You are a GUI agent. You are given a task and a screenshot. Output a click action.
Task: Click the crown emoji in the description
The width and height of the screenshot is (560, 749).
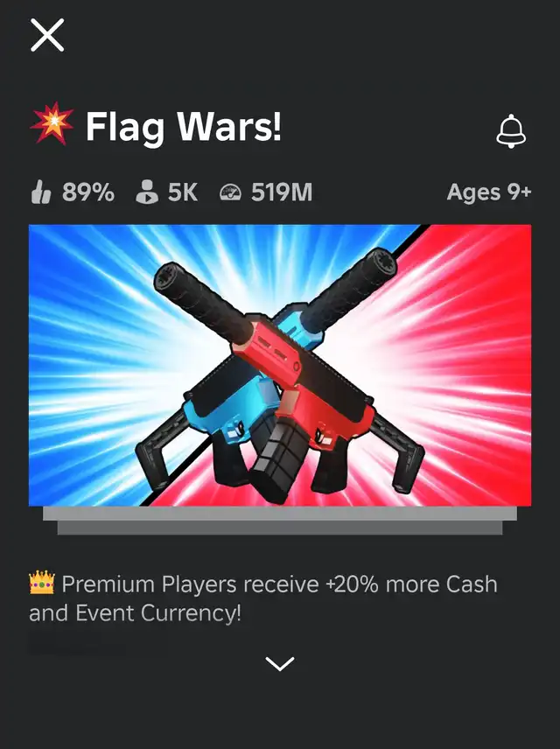pos(42,583)
